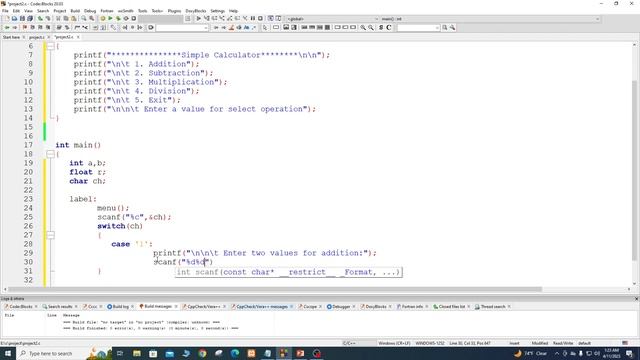Open the main() function dropdown
Viewport: 640px width, 360px height.
pos(490,19)
